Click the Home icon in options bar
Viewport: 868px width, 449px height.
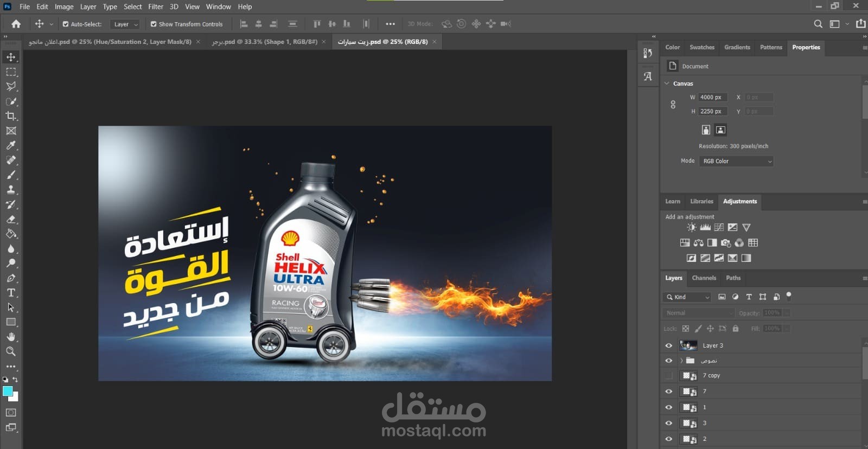(x=16, y=24)
